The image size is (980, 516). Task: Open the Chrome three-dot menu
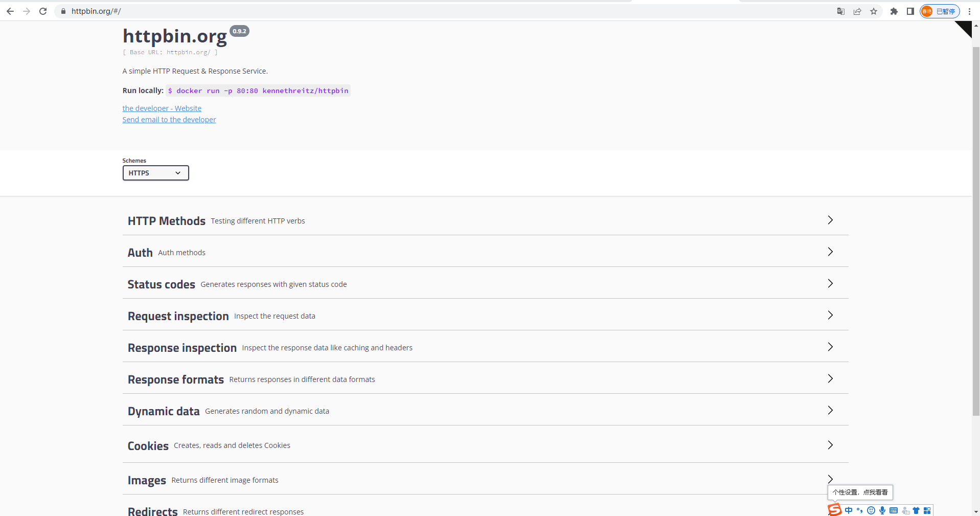click(x=969, y=11)
